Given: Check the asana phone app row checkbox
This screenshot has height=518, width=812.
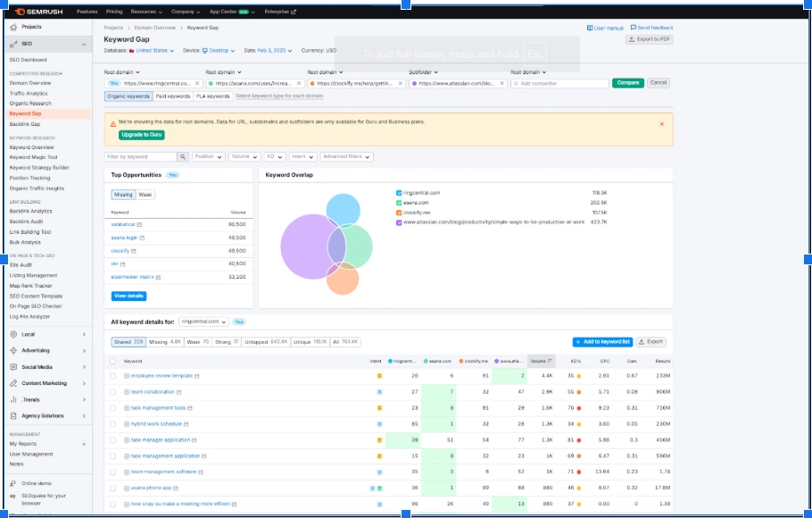Looking at the screenshot, I should [x=113, y=488].
